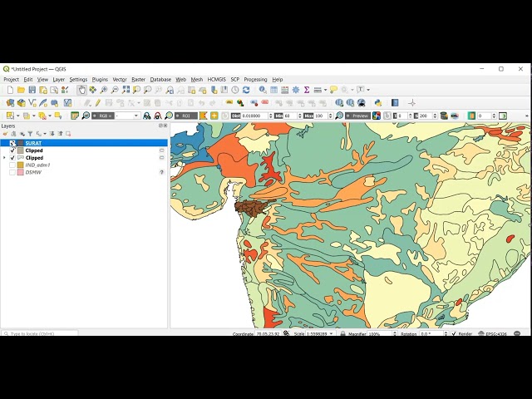Image resolution: width=532 pixels, height=399 pixels.
Task: Select the DSMW layer name
Action: pyautogui.click(x=33, y=172)
